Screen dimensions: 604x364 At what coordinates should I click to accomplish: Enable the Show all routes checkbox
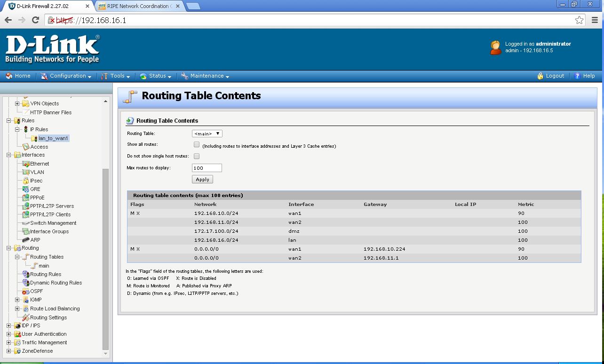(197, 145)
